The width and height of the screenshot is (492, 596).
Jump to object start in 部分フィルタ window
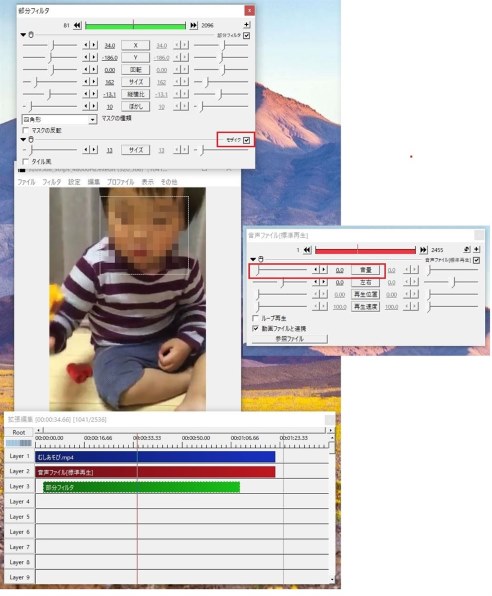point(77,25)
